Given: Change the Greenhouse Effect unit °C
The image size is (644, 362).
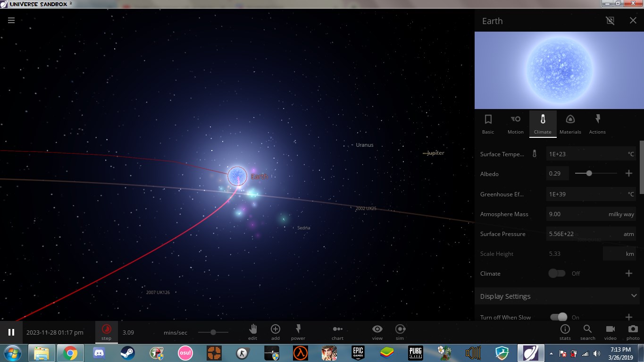Looking at the screenshot, I should tap(631, 194).
